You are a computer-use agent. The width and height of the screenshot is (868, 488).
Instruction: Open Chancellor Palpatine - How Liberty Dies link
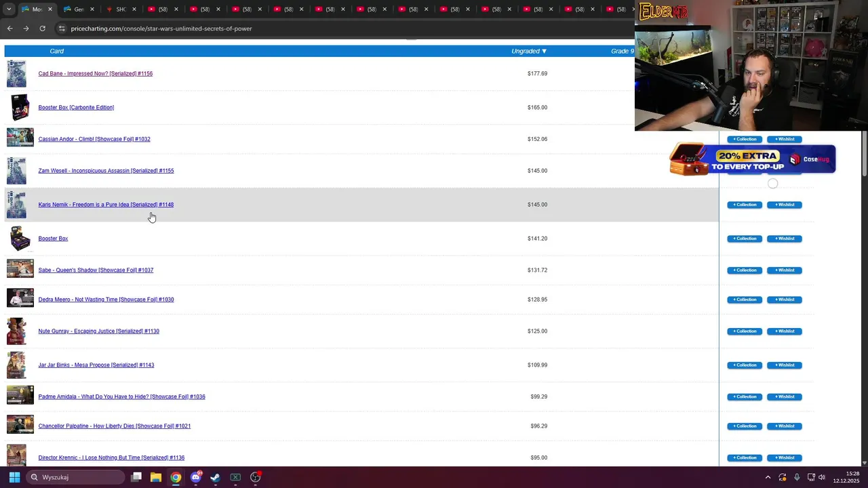[115, 426]
